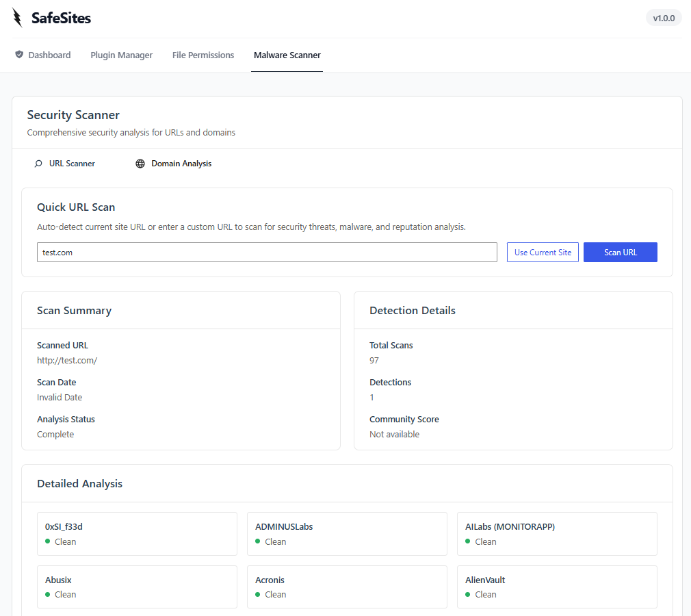Image resolution: width=691 pixels, height=616 pixels.
Task: Open the Abusix result card
Action: tap(137, 587)
